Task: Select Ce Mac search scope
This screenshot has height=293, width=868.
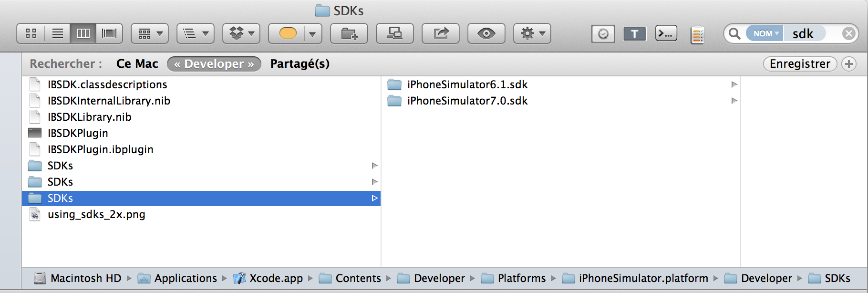Action: pos(137,64)
